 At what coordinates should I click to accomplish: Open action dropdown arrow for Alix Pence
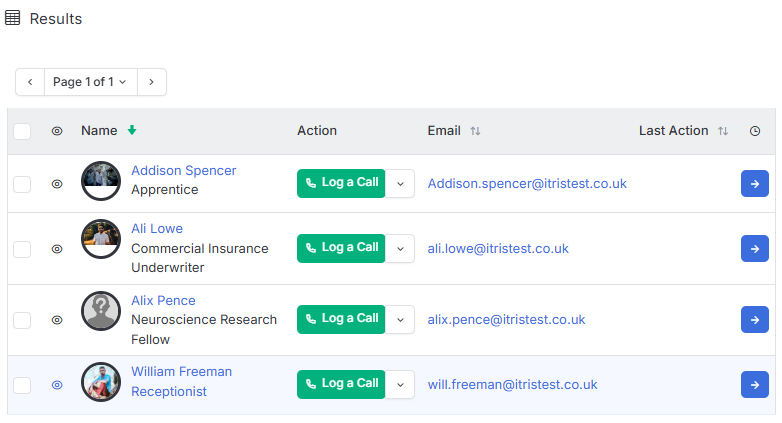click(400, 319)
